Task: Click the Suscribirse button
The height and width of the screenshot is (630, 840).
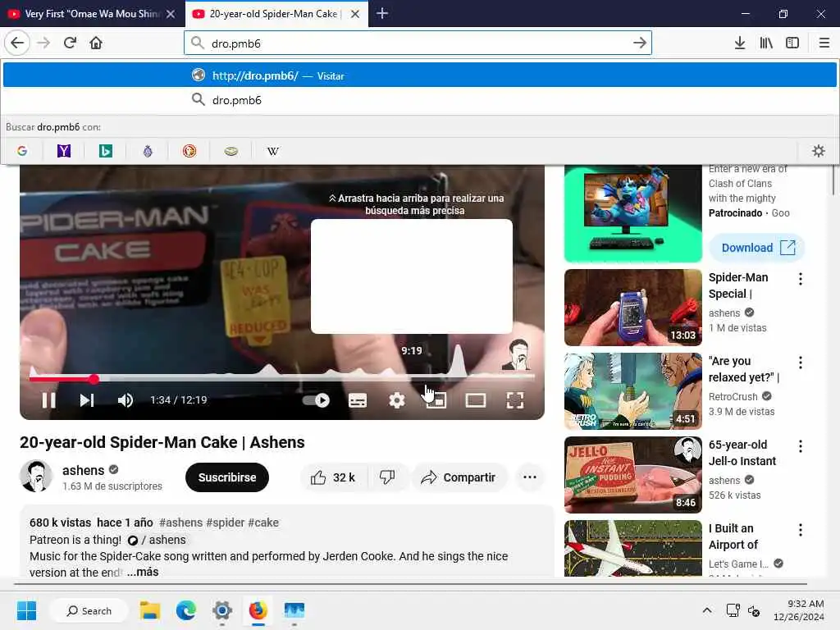Action: coord(227,477)
